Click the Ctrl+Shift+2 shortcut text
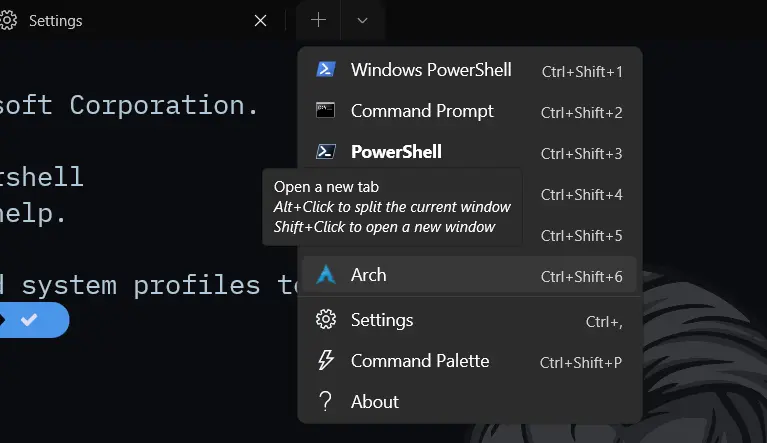The image size is (767, 443). coord(582,113)
